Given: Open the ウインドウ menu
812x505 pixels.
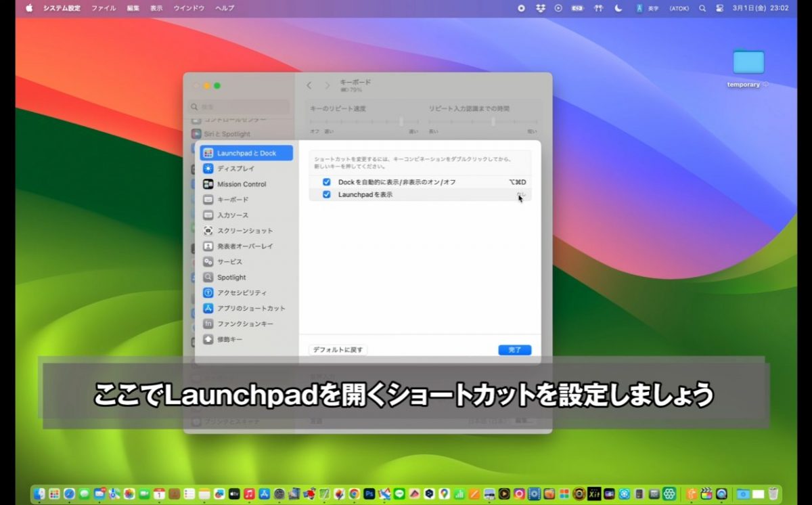Looking at the screenshot, I should (189, 8).
